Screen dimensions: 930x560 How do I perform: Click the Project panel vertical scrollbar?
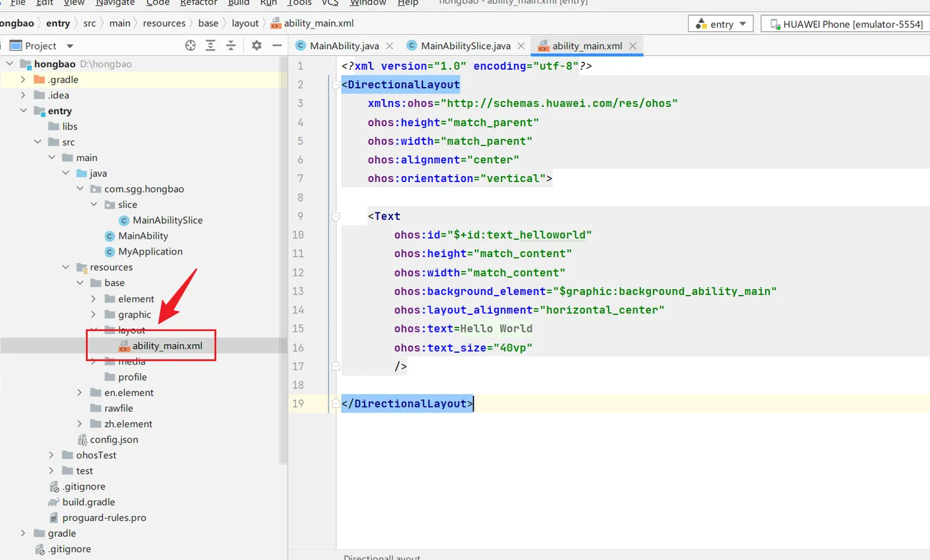[x=284, y=259]
